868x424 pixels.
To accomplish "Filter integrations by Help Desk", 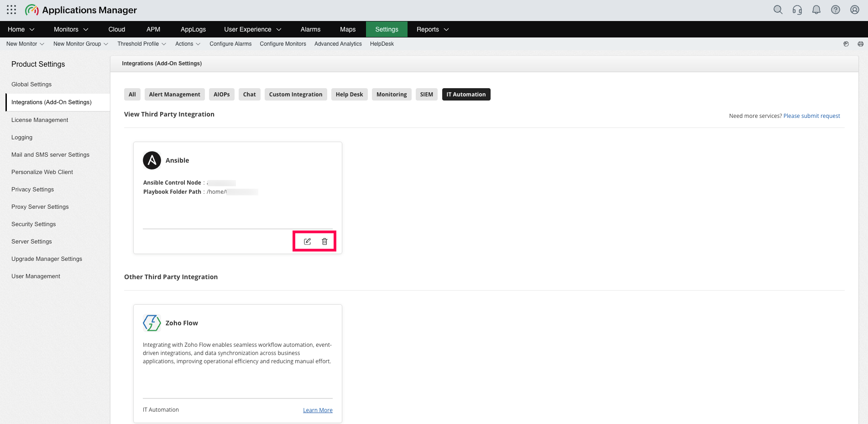I will tap(350, 95).
